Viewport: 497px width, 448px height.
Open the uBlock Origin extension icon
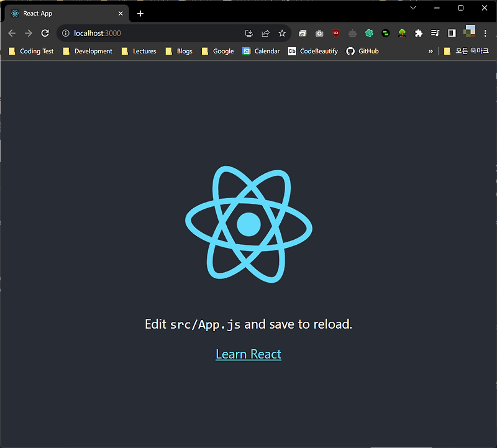click(335, 33)
